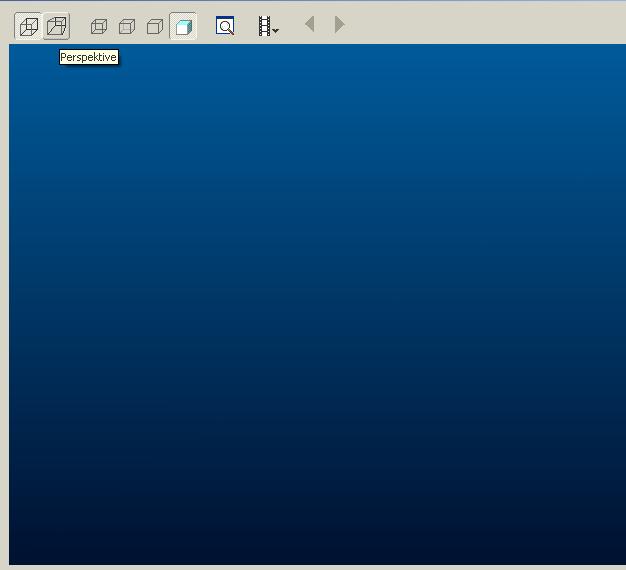This screenshot has width=626, height=570.
Task: Open the zoom window magnifier tool
Action: 225,26
